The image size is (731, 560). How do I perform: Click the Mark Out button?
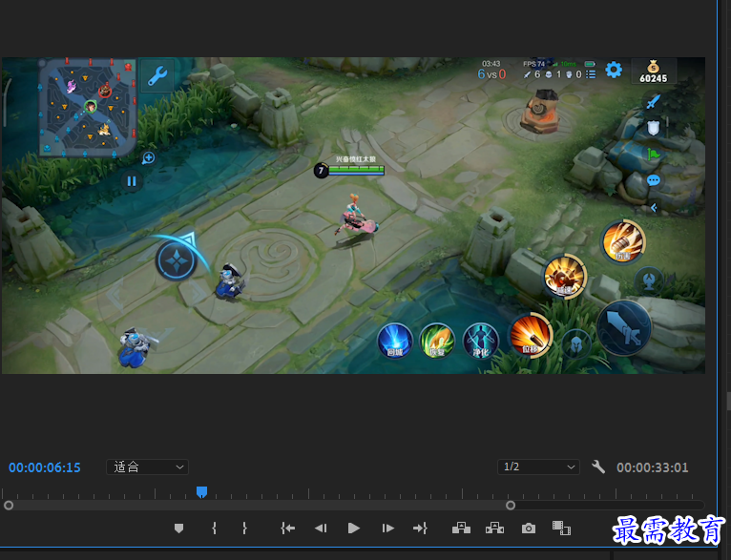244,528
